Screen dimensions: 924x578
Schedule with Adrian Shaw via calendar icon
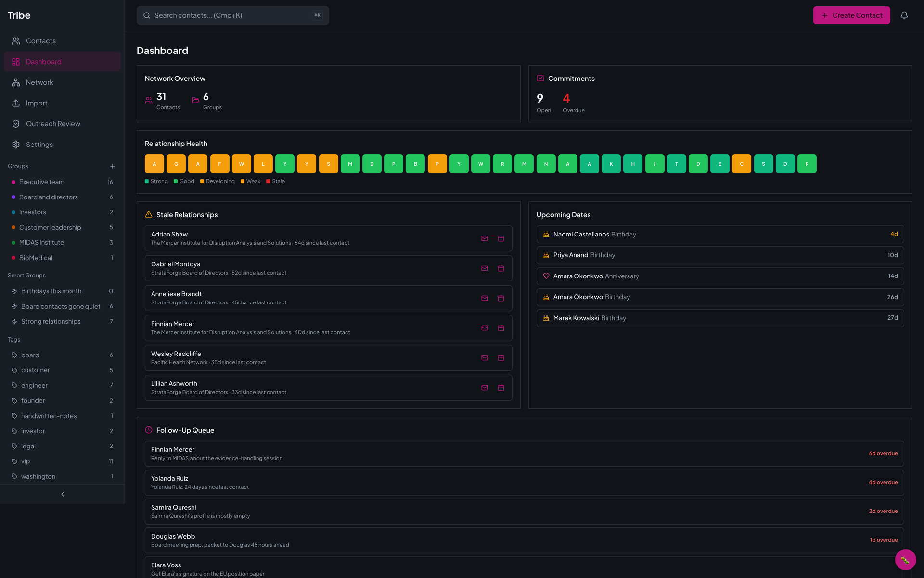(501, 238)
